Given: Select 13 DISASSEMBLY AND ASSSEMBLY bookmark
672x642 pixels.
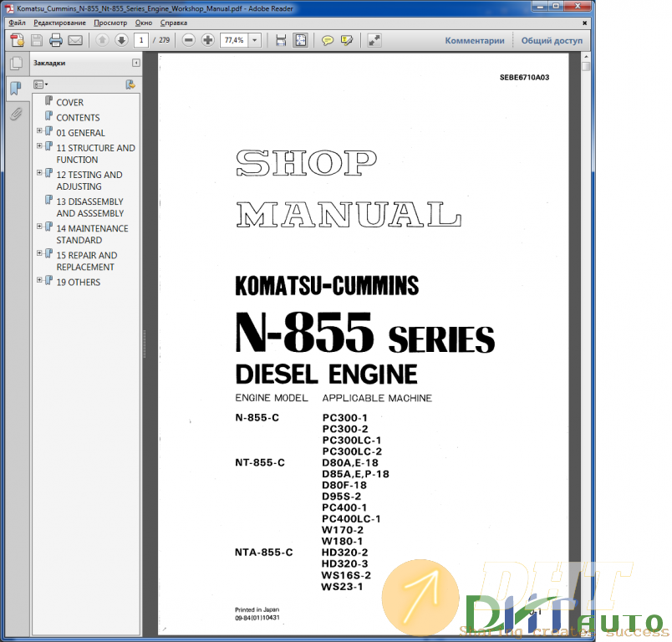Looking at the screenshot, I should 90,207.
